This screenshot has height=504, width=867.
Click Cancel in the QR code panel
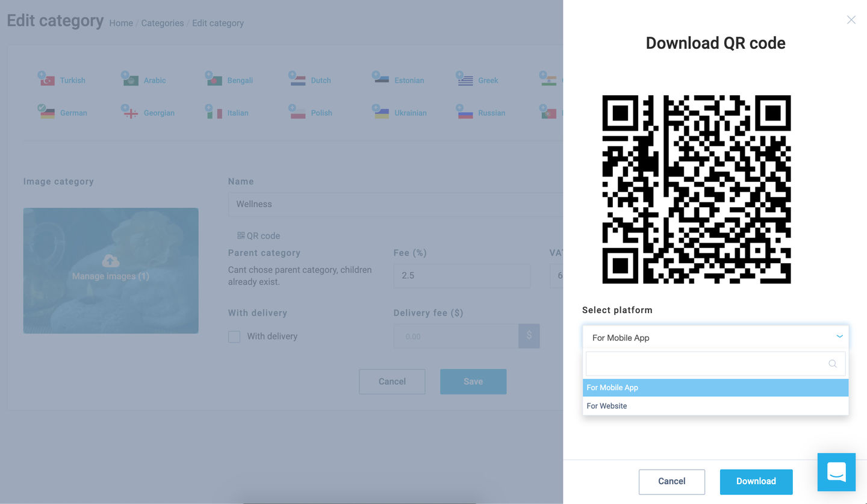[x=672, y=481]
